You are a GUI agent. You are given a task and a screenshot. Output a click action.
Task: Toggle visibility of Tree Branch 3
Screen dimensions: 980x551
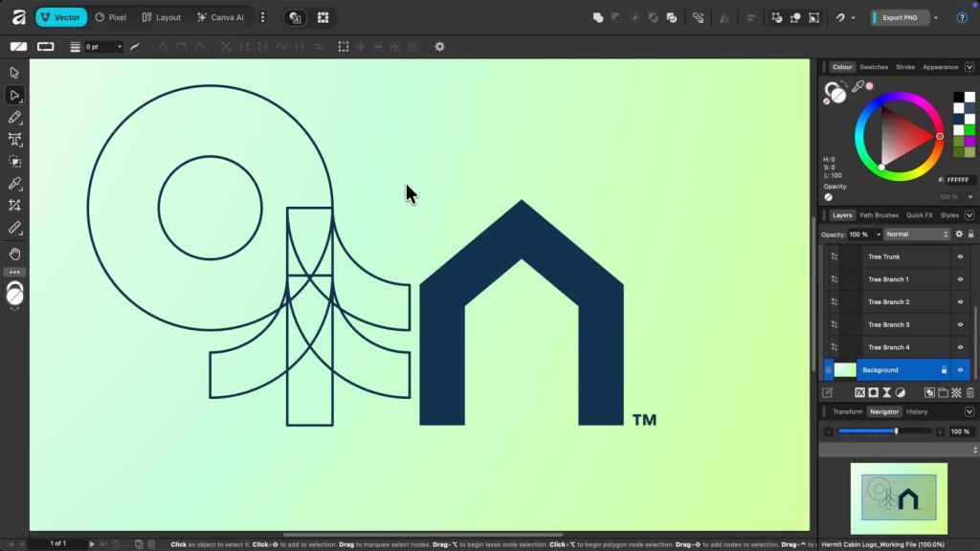pyautogui.click(x=959, y=324)
